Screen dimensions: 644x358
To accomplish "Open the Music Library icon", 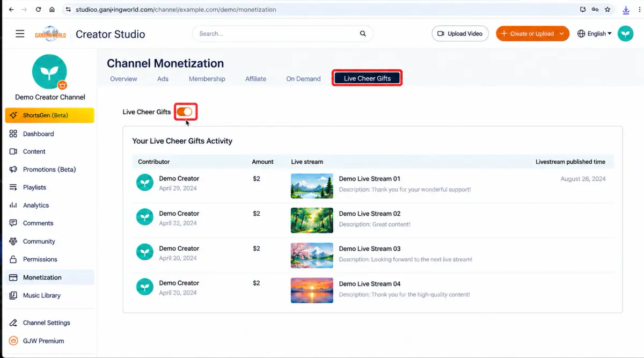I will (x=13, y=295).
